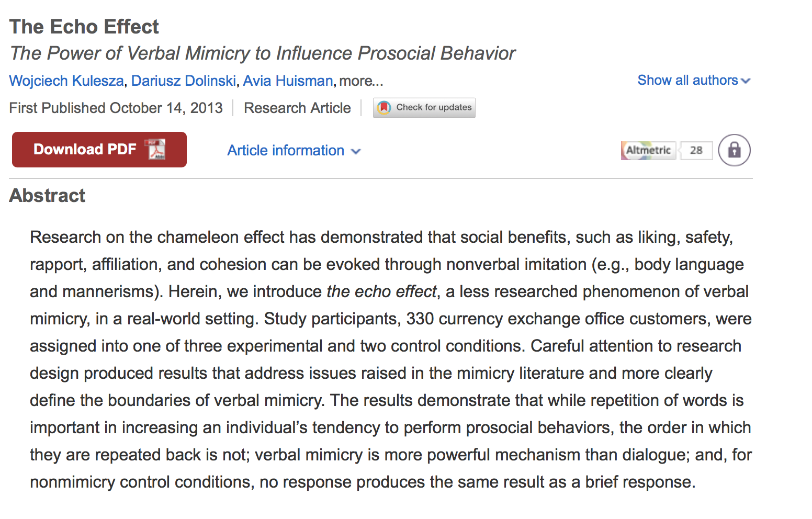Download the article PDF
This screenshot has width=812, height=519.
pyautogui.click(x=99, y=150)
